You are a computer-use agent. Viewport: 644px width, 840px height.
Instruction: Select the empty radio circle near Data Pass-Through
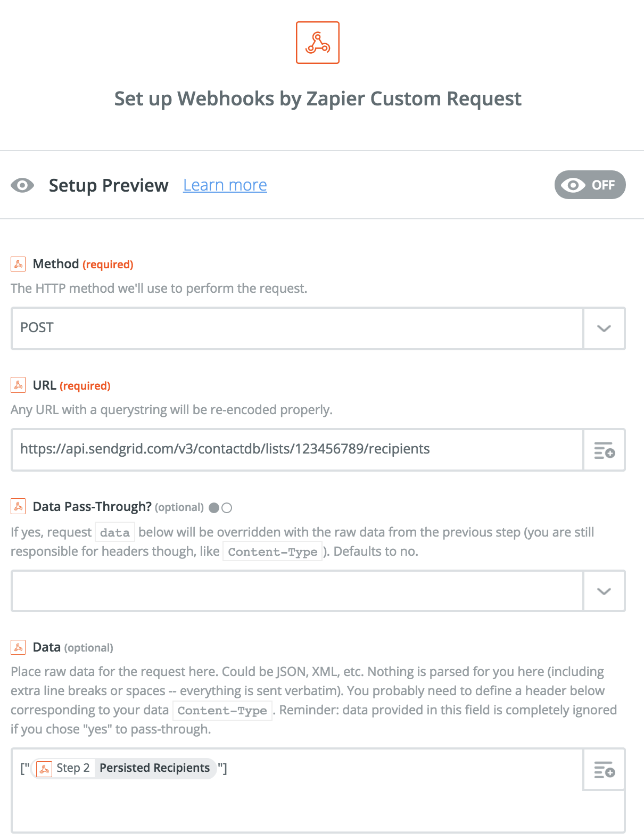(227, 508)
